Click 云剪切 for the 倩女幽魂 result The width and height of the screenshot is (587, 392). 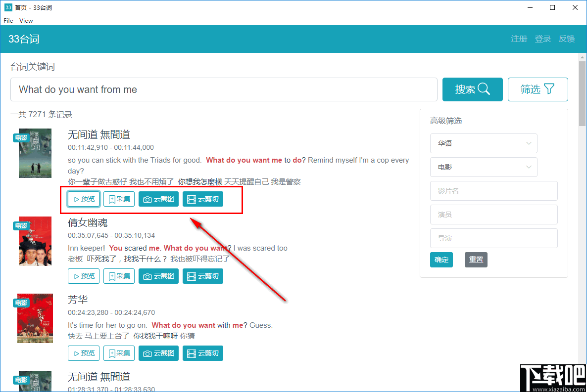point(203,276)
